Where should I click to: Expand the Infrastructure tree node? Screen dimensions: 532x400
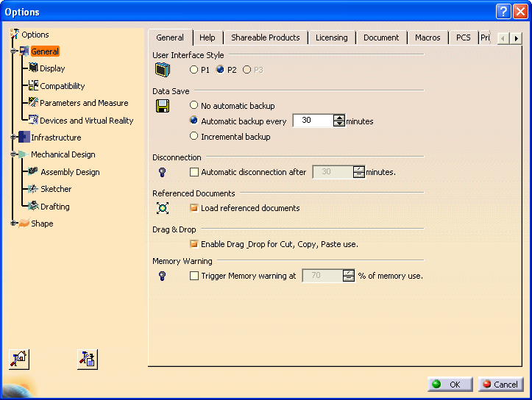(13, 137)
